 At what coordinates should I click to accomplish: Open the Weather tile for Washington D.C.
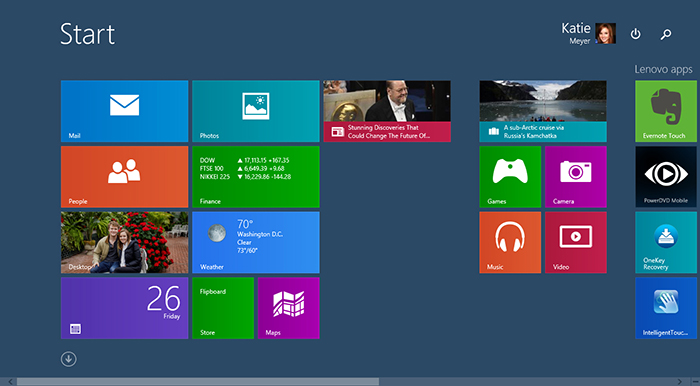point(256,242)
